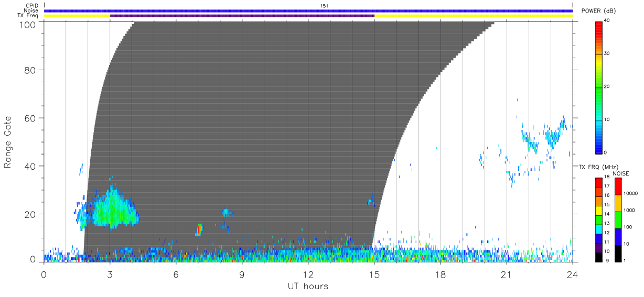Click the CPID label
The width and height of the screenshot is (644, 297).
tap(32, 5)
